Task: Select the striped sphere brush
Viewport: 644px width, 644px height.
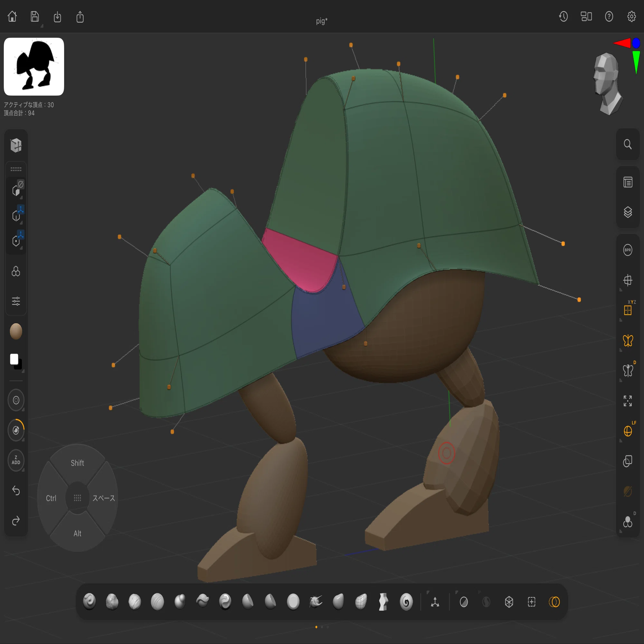Action: click(x=157, y=602)
